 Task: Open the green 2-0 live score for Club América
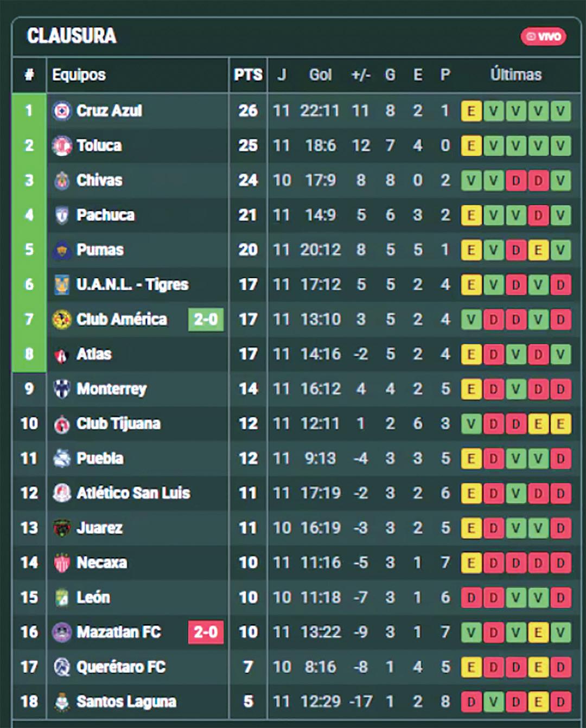[206, 320]
